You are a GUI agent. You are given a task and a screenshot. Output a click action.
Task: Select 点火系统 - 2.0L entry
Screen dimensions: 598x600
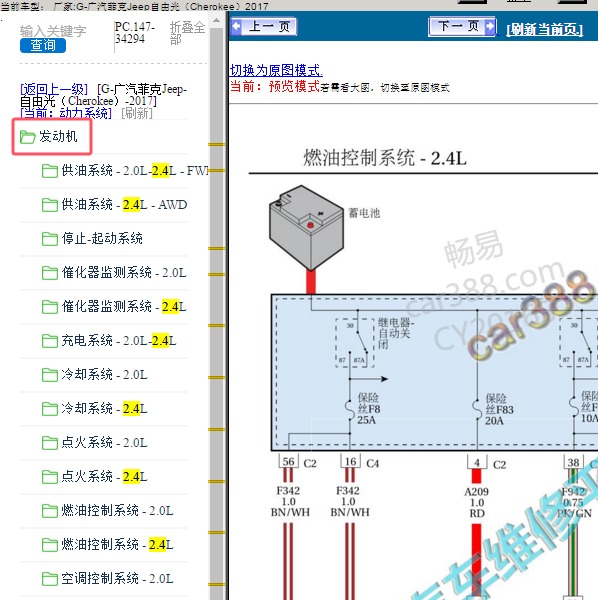[x=104, y=443]
